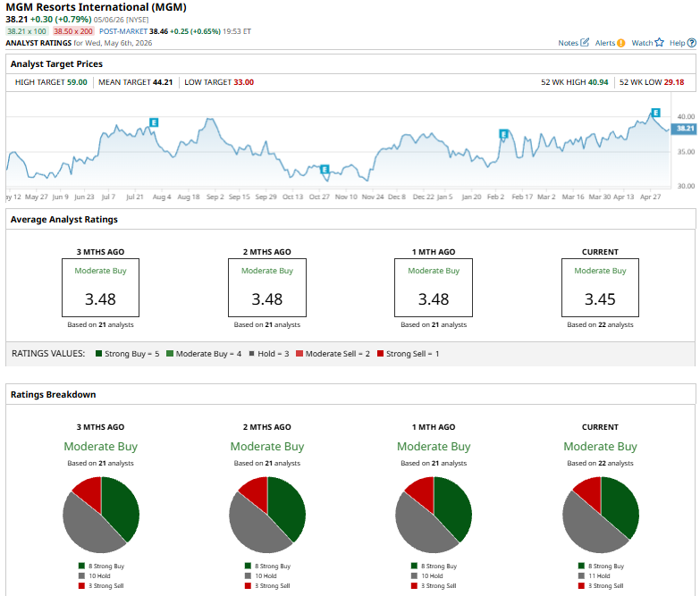Screen dimensions: 700x596
Task: Click the Strong Buy green legend swatch
Action: [98, 353]
